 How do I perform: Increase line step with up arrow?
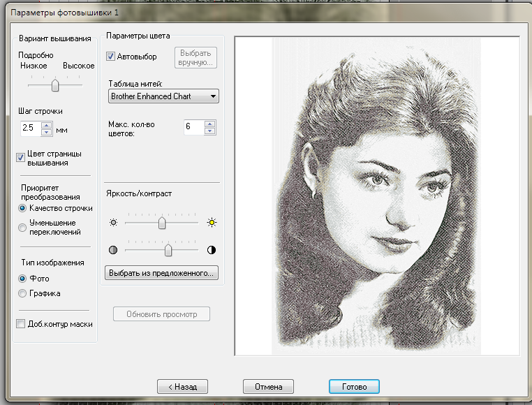point(47,125)
